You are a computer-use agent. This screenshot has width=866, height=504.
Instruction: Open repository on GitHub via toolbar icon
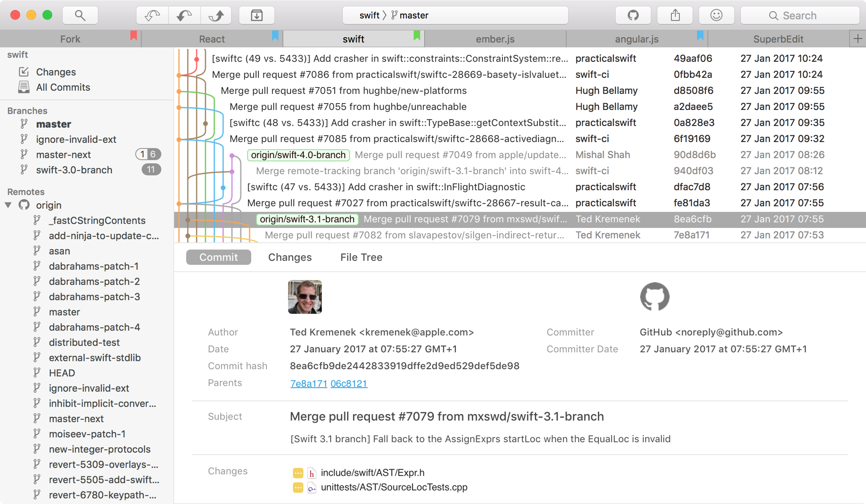coord(633,16)
